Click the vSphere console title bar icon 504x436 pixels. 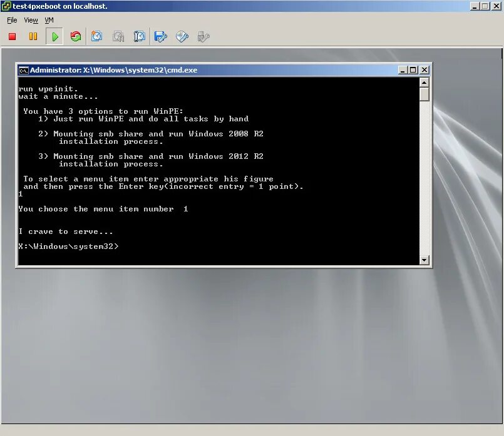click(6, 6)
